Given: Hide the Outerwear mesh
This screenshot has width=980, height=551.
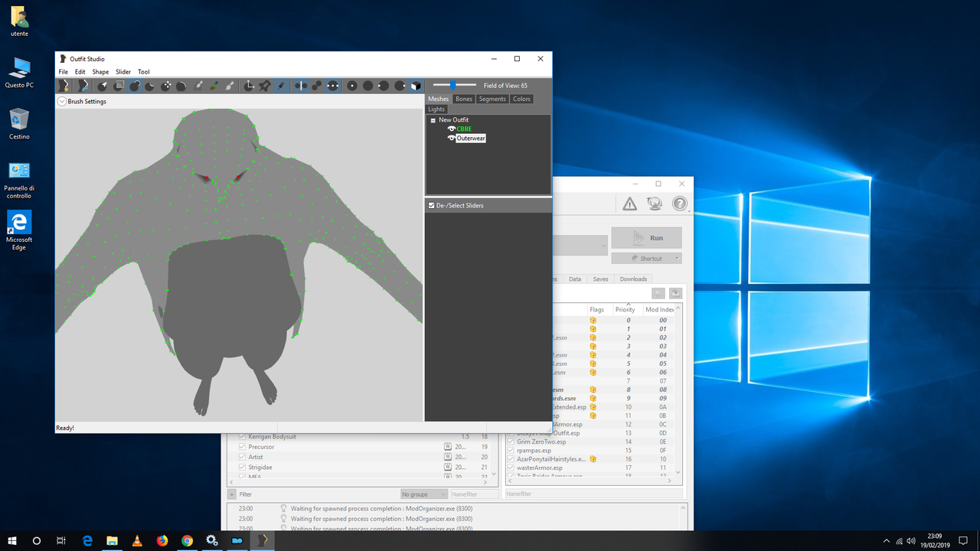Looking at the screenshot, I should (451, 139).
